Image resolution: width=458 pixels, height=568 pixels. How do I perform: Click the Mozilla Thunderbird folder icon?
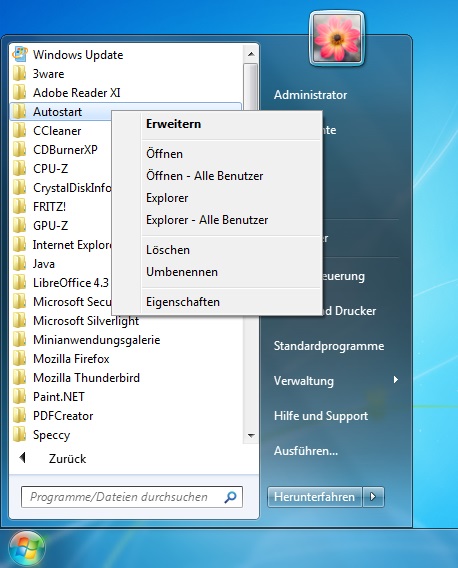(19, 377)
